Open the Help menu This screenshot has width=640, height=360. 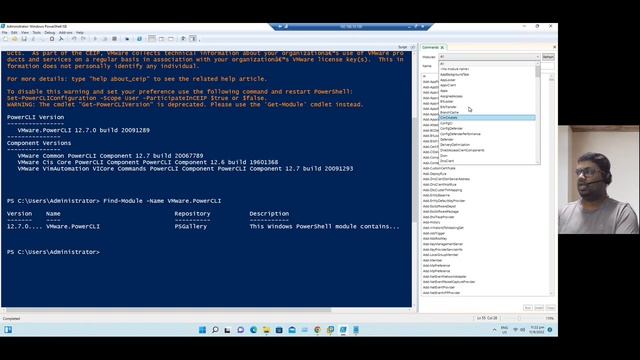tap(80, 32)
